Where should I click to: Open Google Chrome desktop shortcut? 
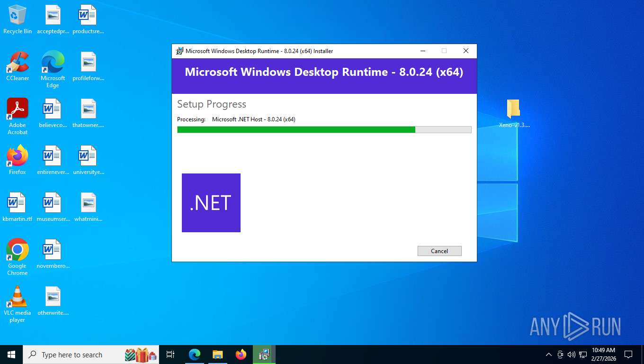tap(18, 257)
